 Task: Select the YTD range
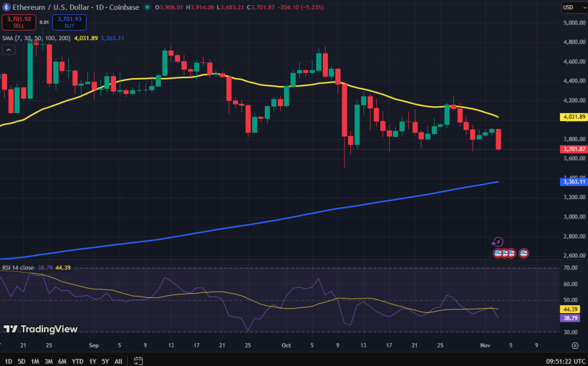pos(77,361)
